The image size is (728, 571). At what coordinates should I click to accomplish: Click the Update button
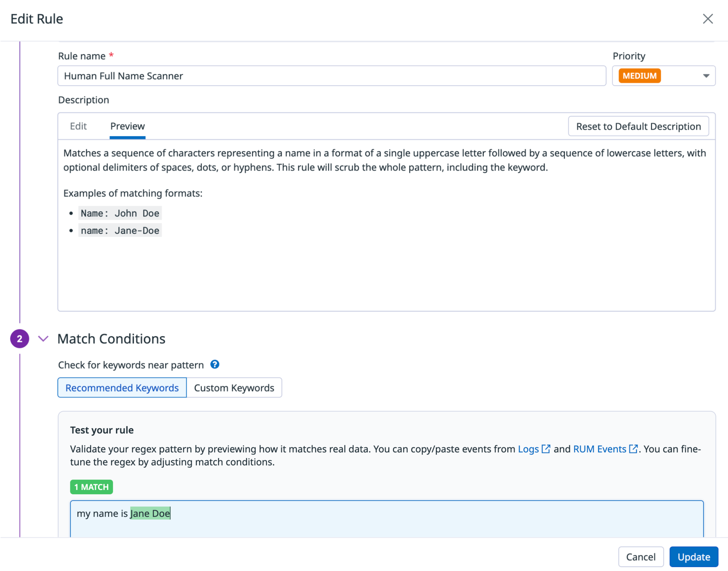point(693,557)
